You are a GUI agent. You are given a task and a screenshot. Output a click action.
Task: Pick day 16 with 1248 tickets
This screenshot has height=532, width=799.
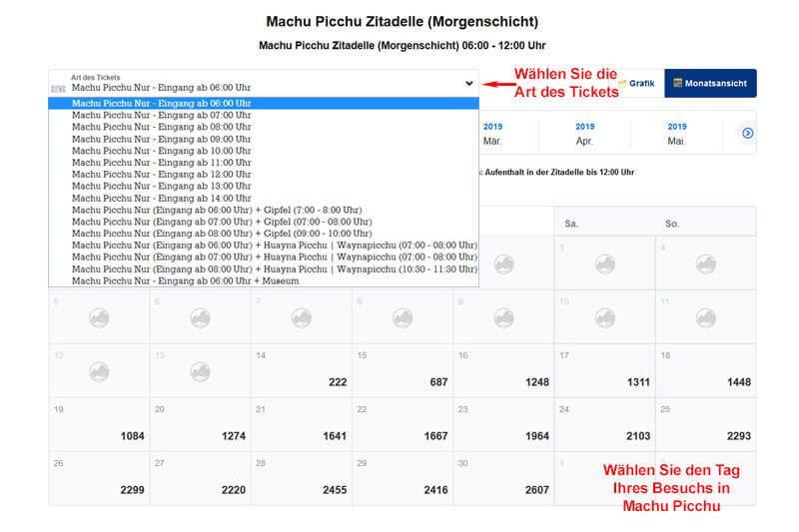pyautogui.click(x=503, y=370)
